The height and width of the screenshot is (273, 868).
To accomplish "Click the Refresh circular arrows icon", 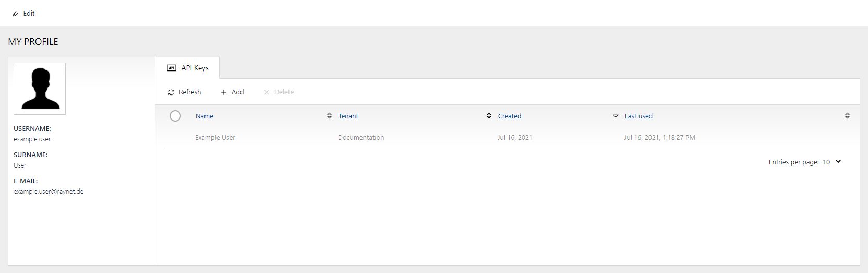I will pos(171,92).
